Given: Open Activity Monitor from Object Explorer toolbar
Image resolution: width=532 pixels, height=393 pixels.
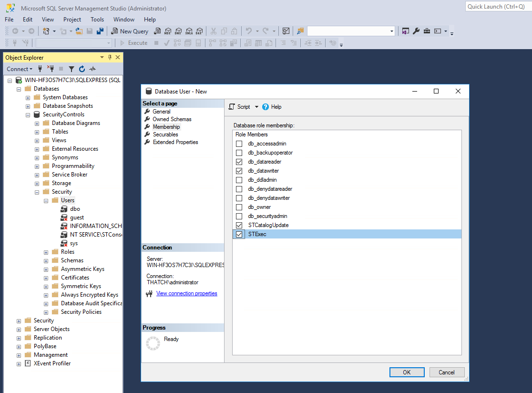Looking at the screenshot, I should pyautogui.click(x=92, y=69).
